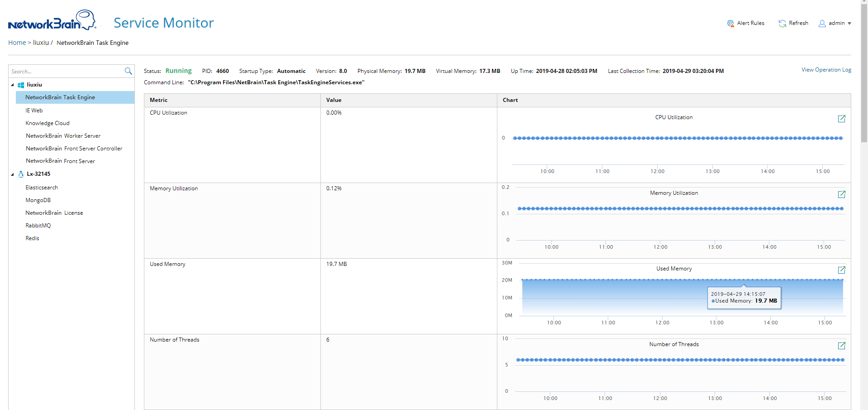Click the Used Memory tooltip box
Image resolution: width=868 pixels, height=410 pixels.
click(x=744, y=298)
